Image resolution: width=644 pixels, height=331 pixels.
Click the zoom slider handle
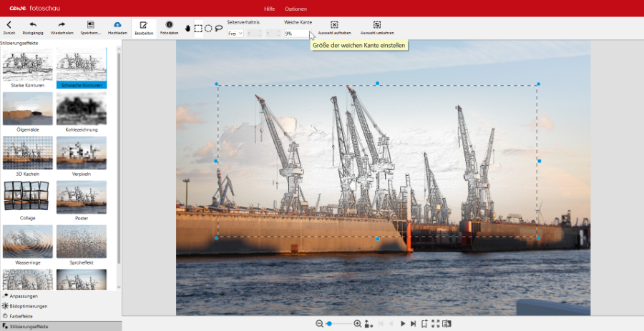[x=329, y=324]
